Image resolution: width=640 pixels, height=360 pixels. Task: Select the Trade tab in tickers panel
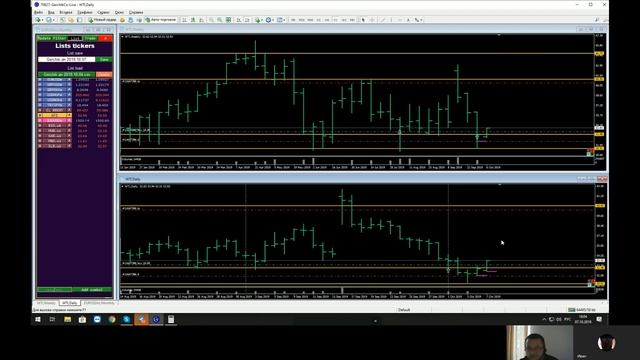click(90, 38)
